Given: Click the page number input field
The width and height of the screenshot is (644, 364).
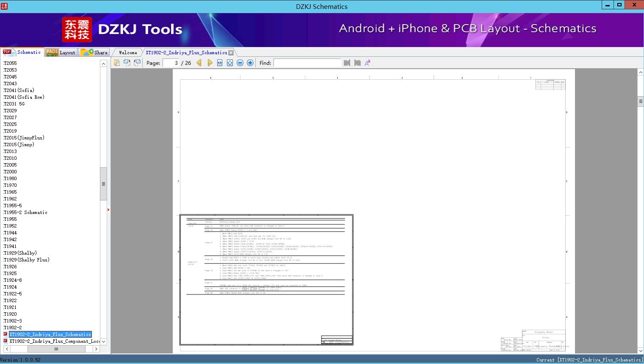Looking at the screenshot, I should [171, 63].
